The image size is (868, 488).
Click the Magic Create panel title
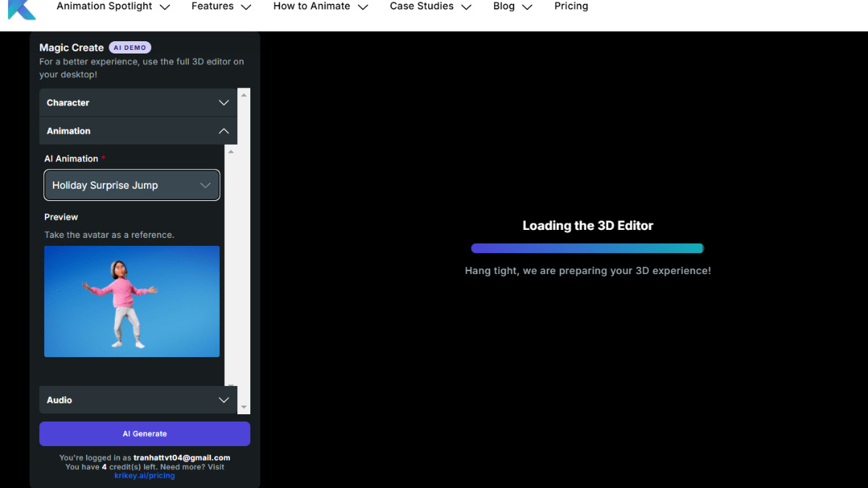pyautogui.click(x=72, y=48)
